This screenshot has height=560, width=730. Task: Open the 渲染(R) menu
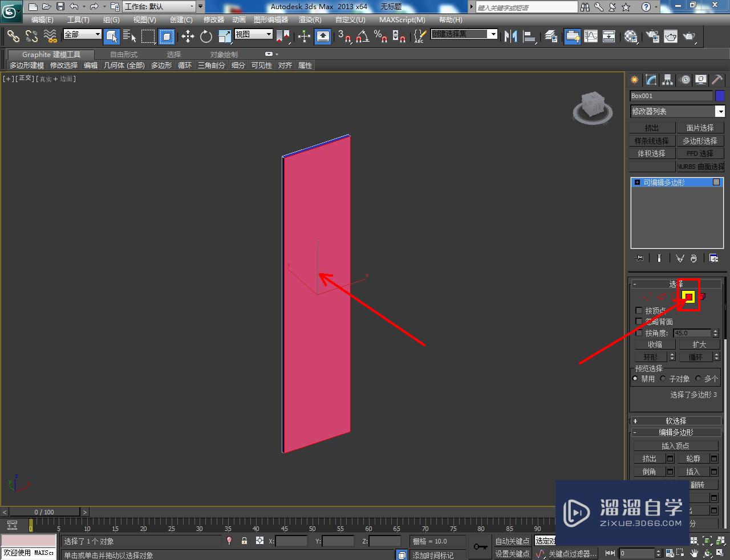[x=310, y=20]
